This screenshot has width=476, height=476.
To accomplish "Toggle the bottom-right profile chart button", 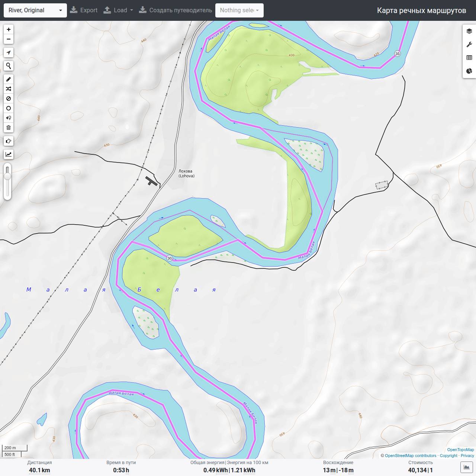I will point(467,467).
